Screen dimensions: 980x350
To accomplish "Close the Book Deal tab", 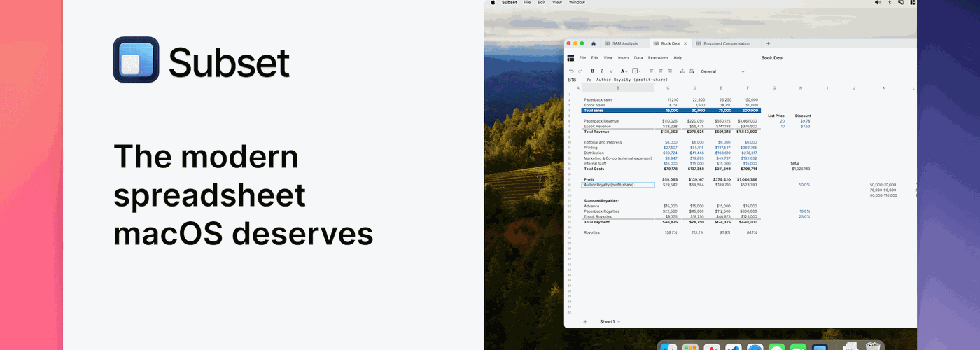I will click(x=685, y=43).
